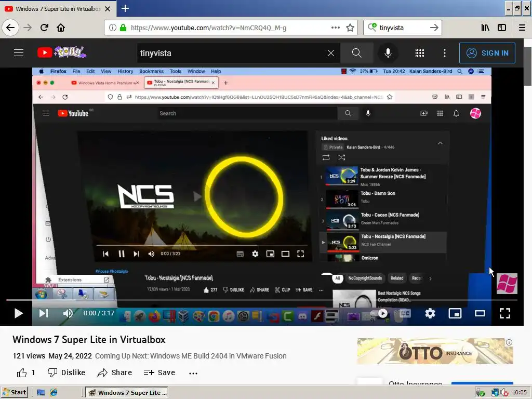Viewport: 532px width, 399px height.
Task: Toggle subtitles CC button
Action: (405, 313)
